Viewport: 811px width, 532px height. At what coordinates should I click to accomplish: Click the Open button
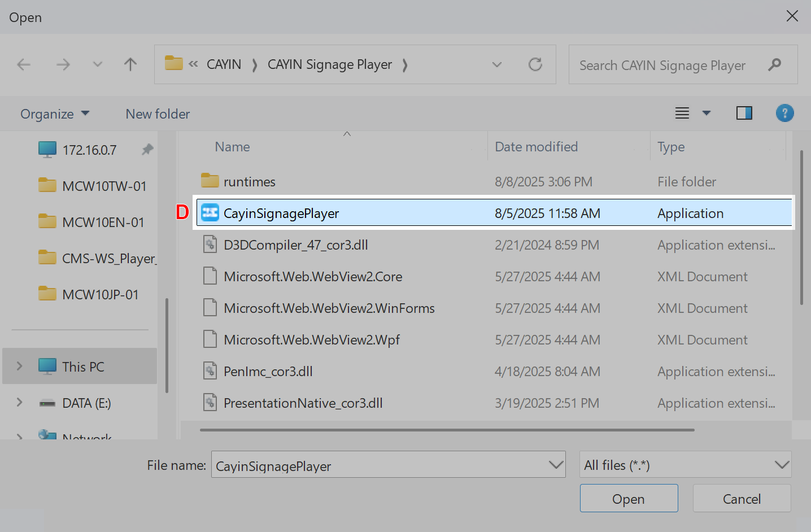click(x=629, y=499)
